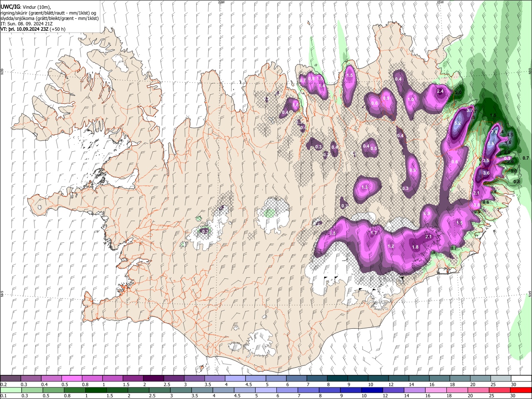Click the 0.2 number in the snow scale

pyautogui.click(x=4, y=384)
